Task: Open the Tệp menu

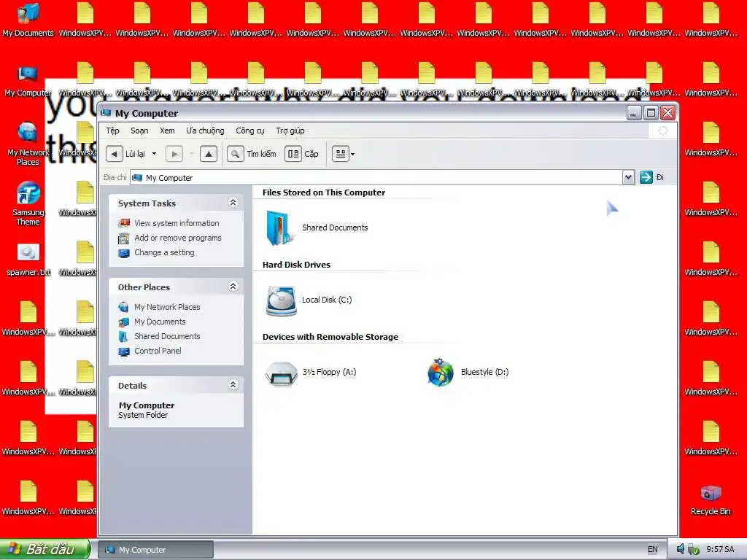Action: pos(113,131)
